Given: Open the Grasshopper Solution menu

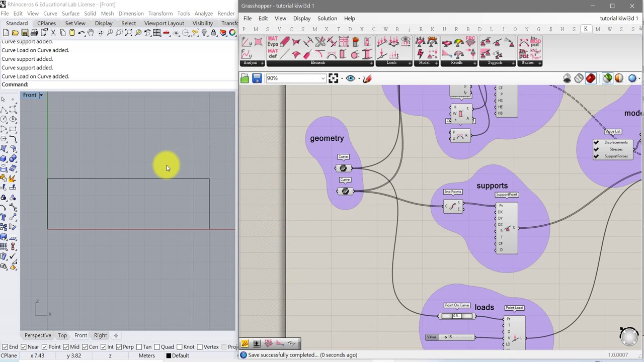Looking at the screenshot, I should coord(327,18).
